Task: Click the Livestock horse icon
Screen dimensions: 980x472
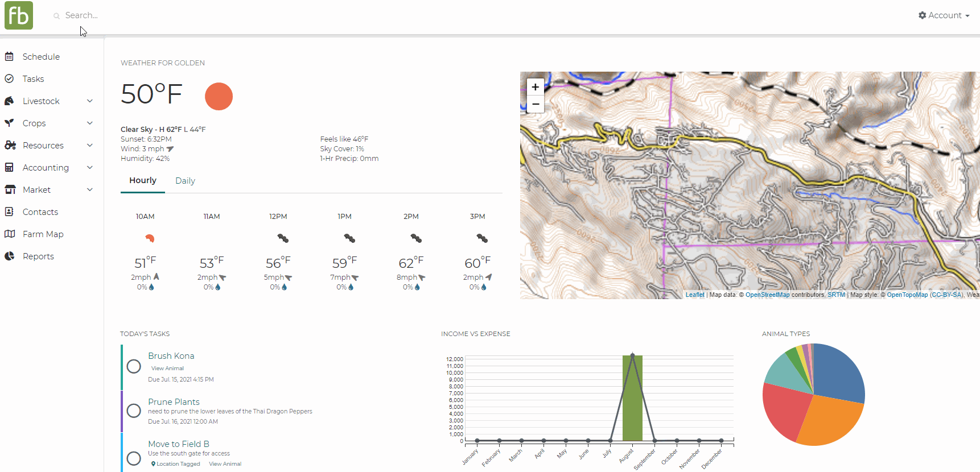Action: pos(9,101)
